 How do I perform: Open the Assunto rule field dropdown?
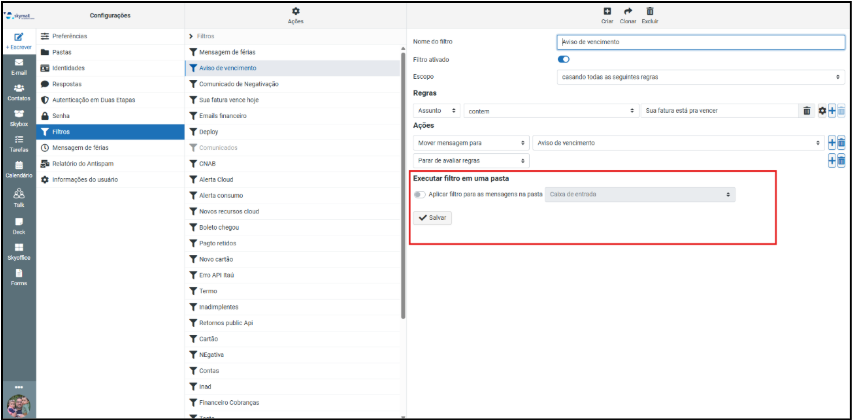[x=437, y=110]
